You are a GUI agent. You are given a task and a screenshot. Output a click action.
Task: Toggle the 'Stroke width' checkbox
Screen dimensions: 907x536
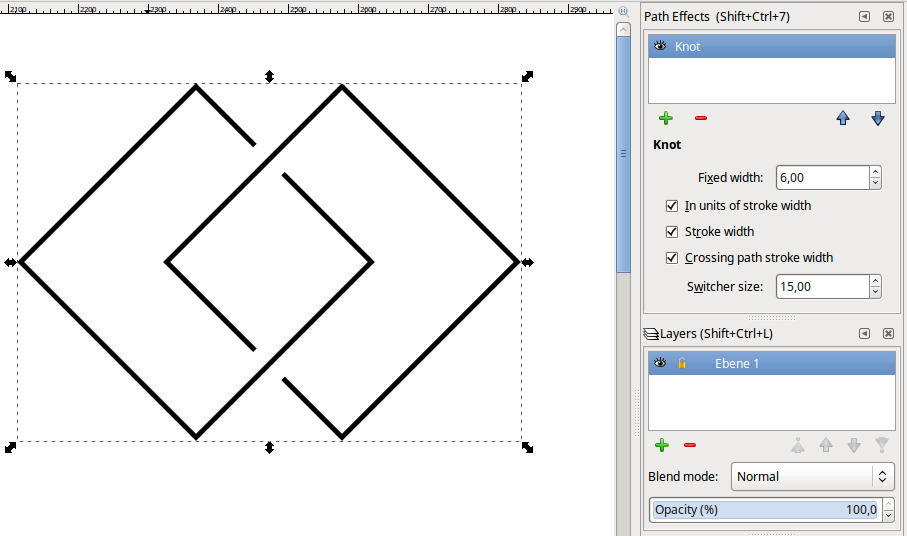[x=672, y=232]
